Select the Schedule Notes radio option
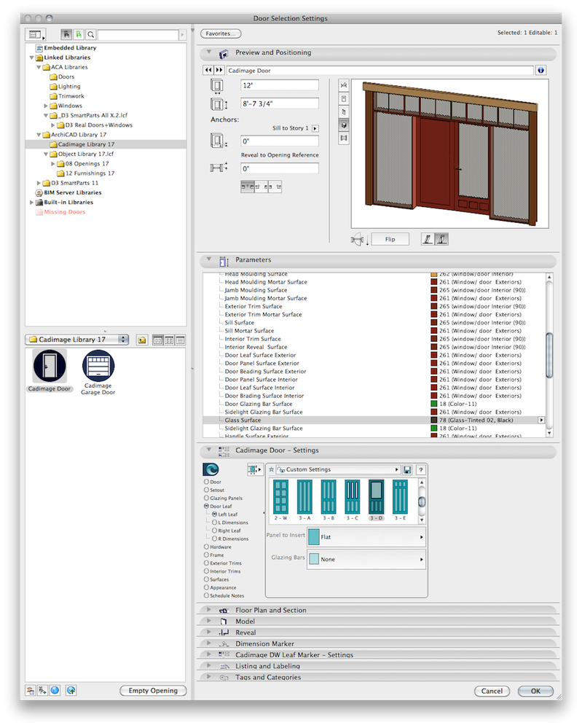The height and width of the screenshot is (728, 582). 206,595
